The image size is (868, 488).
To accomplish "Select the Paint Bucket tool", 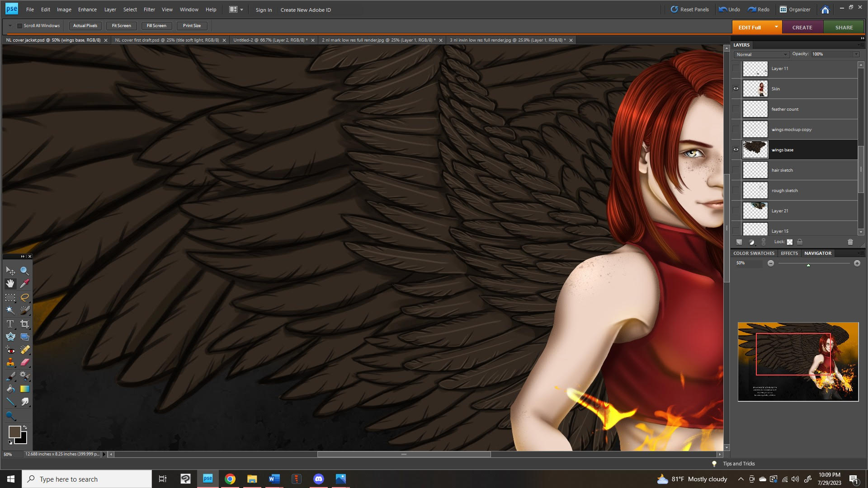I will click(10, 389).
